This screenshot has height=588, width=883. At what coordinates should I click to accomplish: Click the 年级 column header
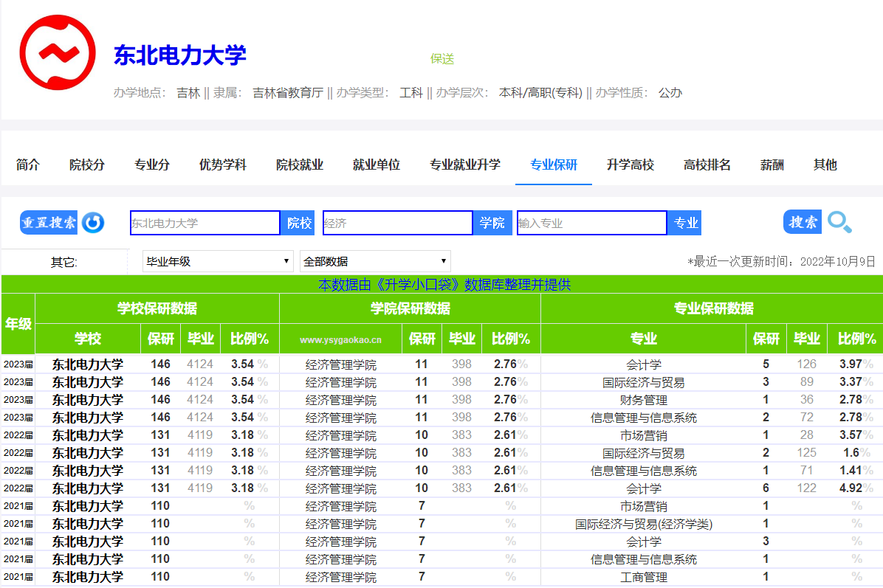pos(18,324)
